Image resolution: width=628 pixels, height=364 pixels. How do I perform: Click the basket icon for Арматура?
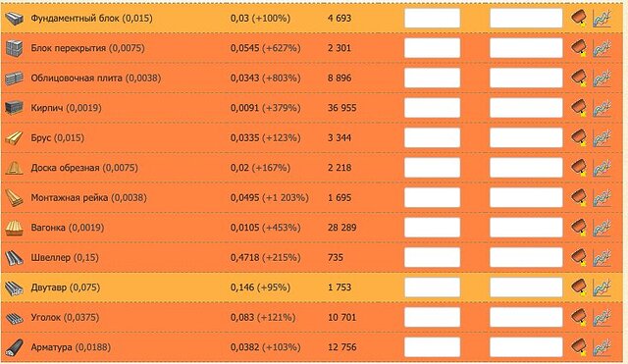pyautogui.click(x=579, y=347)
